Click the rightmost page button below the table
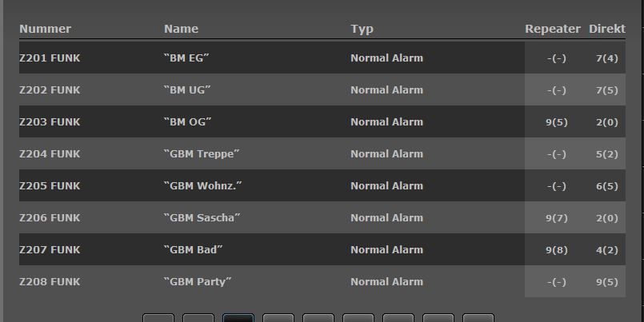 point(478,318)
